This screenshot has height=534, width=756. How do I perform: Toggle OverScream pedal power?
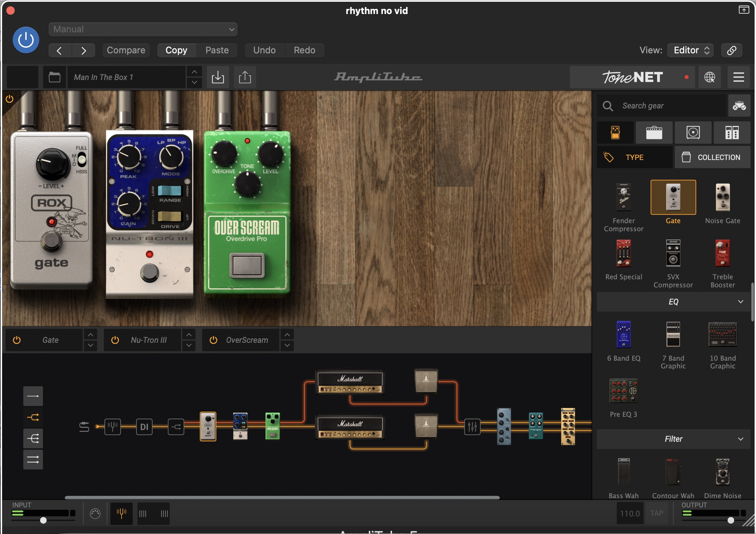[x=213, y=340]
